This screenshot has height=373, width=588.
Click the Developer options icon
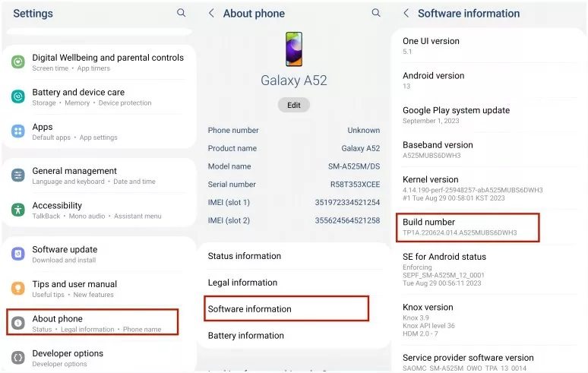(x=18, y=357)
